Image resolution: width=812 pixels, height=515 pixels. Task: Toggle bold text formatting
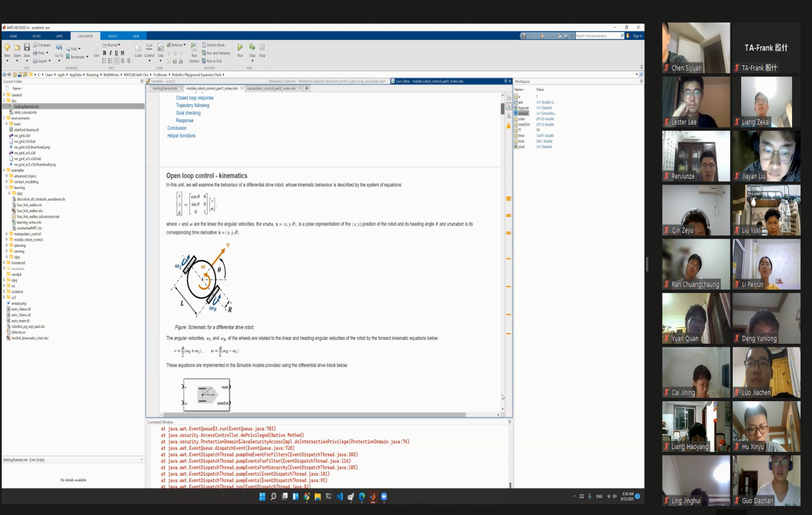tap(104, 53)
